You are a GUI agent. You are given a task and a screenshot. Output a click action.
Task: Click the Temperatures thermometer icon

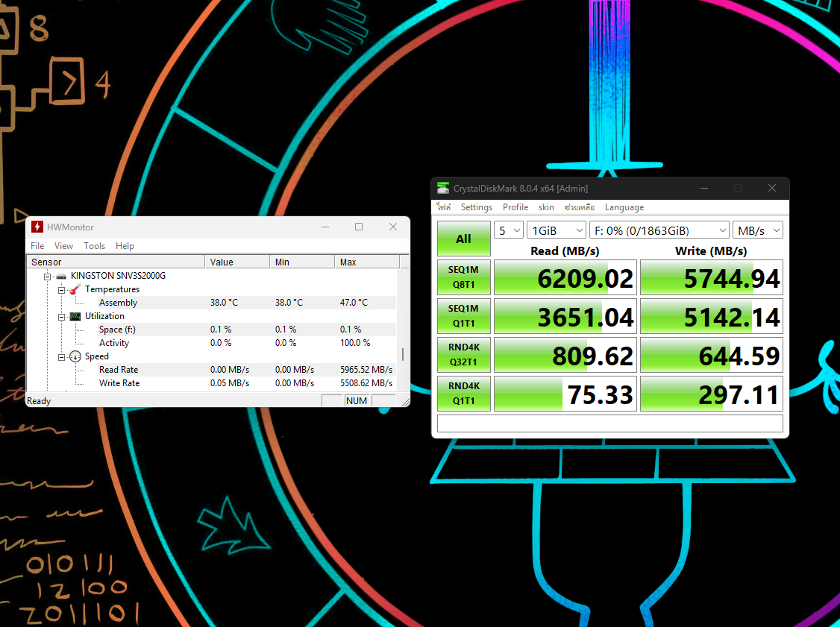coord(75,289)
